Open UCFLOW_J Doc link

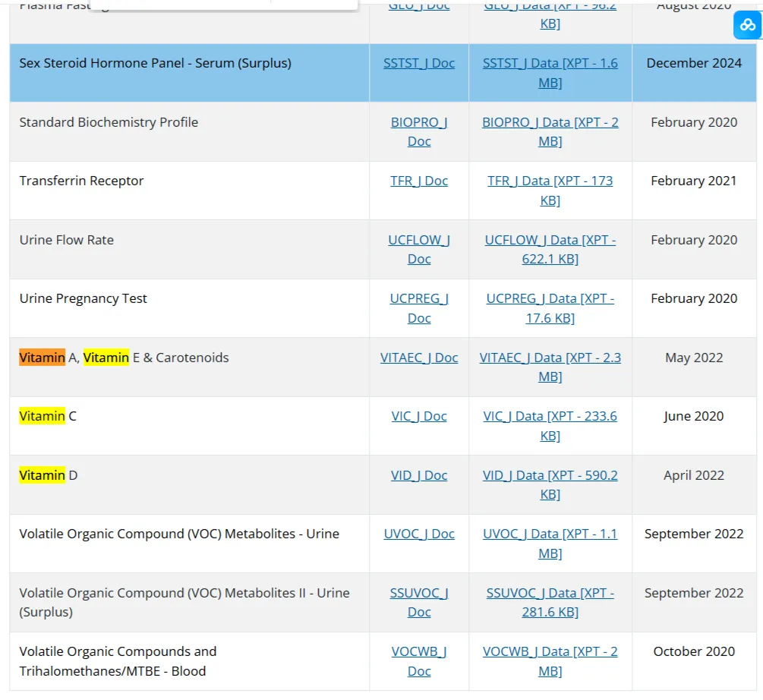coord(419,250)
